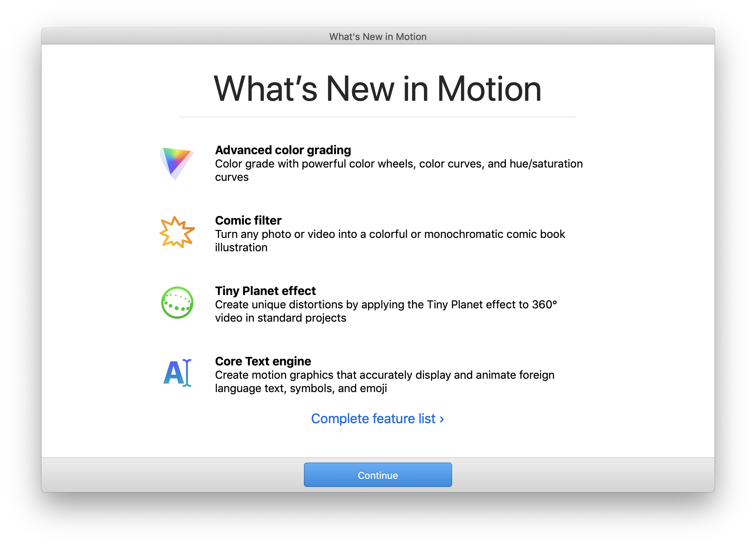Click the green Tiny Planet circle icon
Screen dimensions: 756x547
[177, 302]
